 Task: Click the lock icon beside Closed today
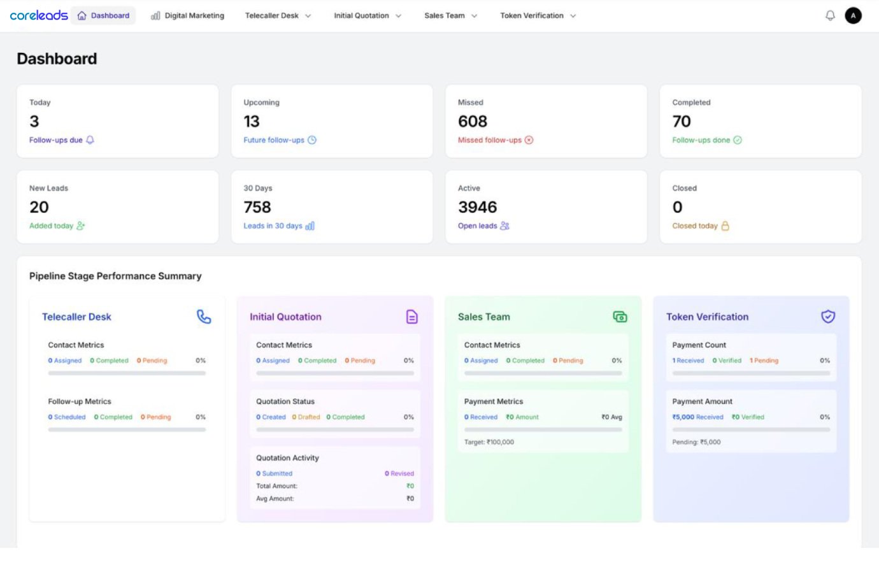(x=725, y=226)
